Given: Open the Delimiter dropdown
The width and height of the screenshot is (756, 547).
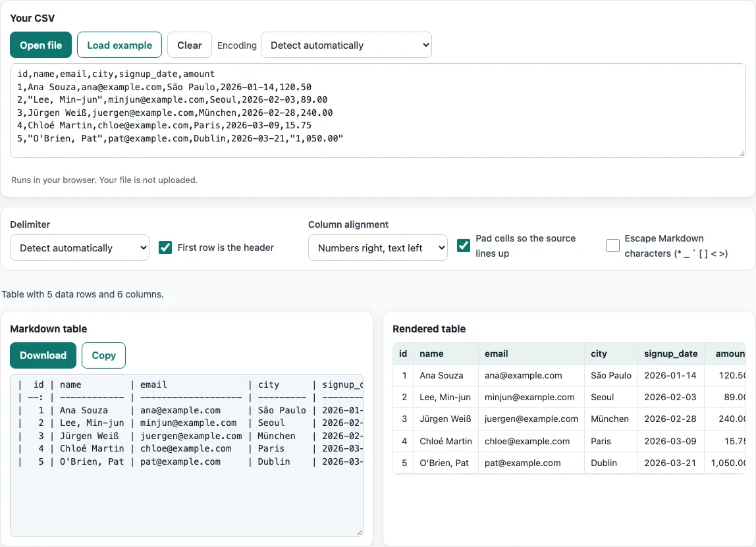Looking at the screenshot, I should (80, 247).
